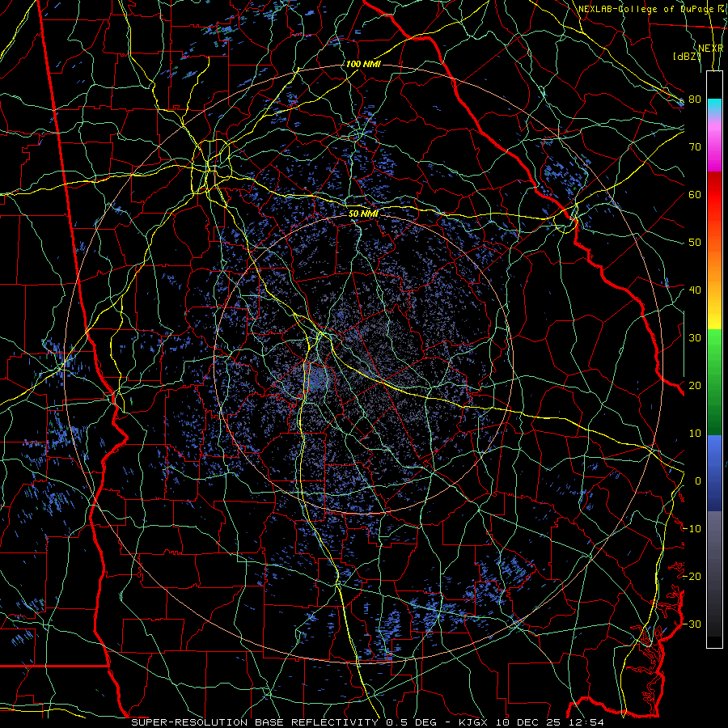Viewport: 728px width, 728px height.
Task: Click the "NEXR" label above the color scale
Action: (711, 49)
